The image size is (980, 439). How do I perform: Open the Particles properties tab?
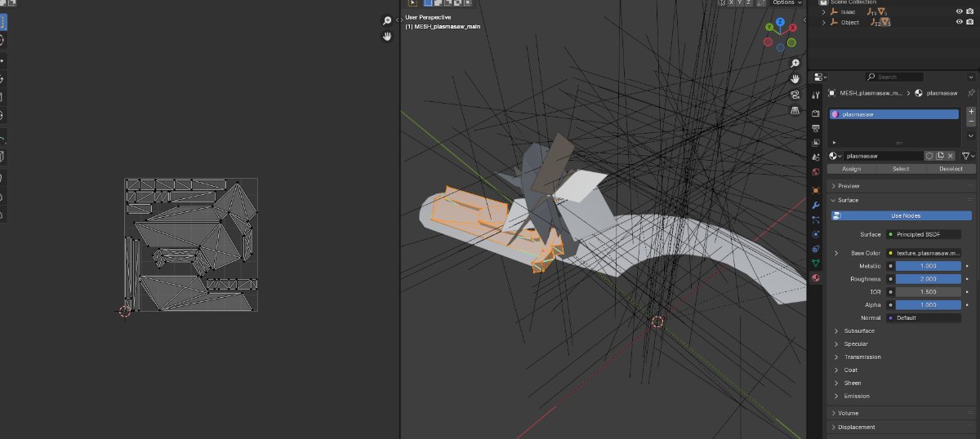815,219
